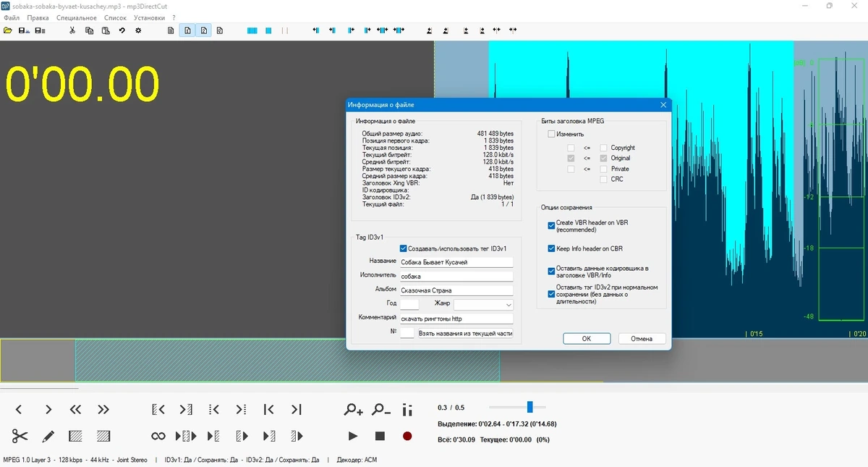Enable the Изменить MPEG header bits checkbox
The height and width of the screenshot is (467, 868).
coord(552,134)
